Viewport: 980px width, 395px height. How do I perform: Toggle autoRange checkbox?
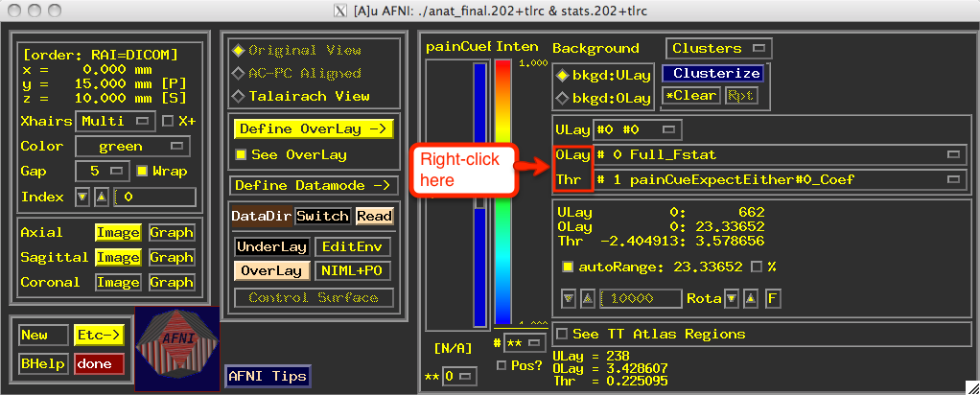[568, 267]
